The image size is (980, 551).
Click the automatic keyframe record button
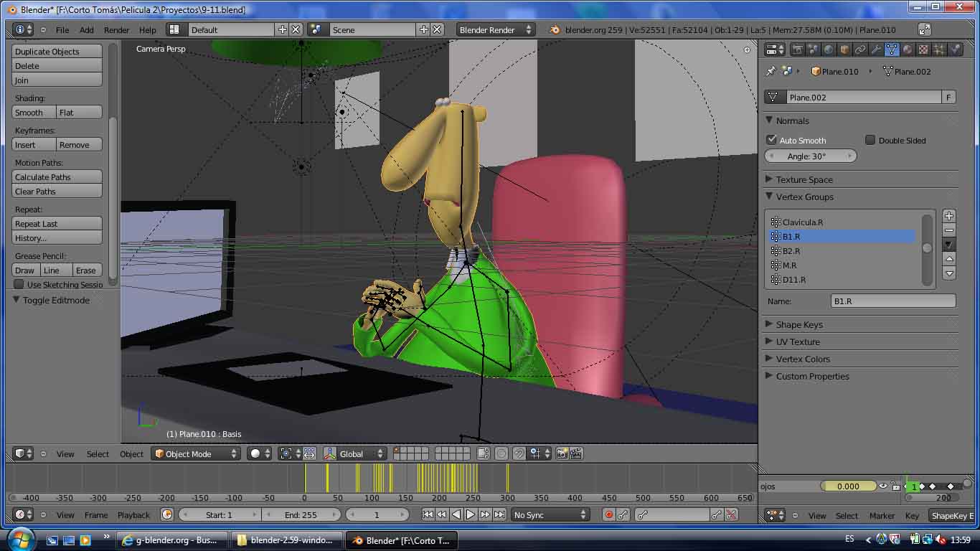point(609,514)
